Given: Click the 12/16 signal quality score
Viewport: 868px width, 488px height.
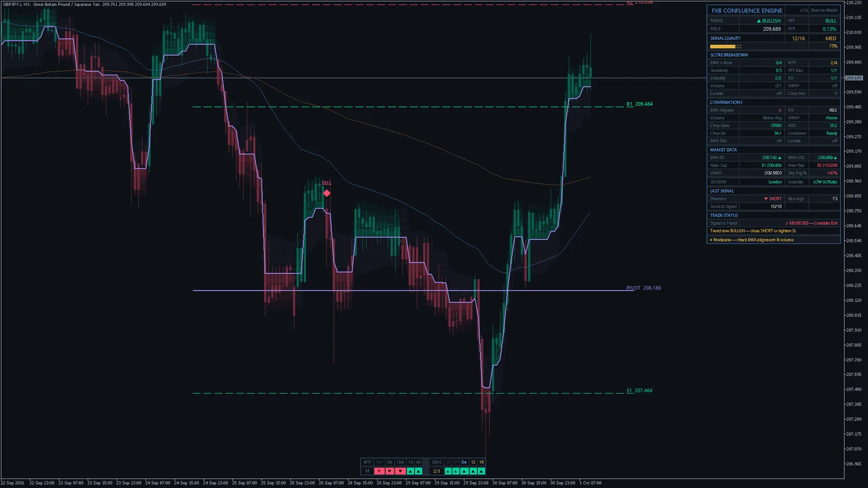Looking at the screenshot, I should point(798,38).
